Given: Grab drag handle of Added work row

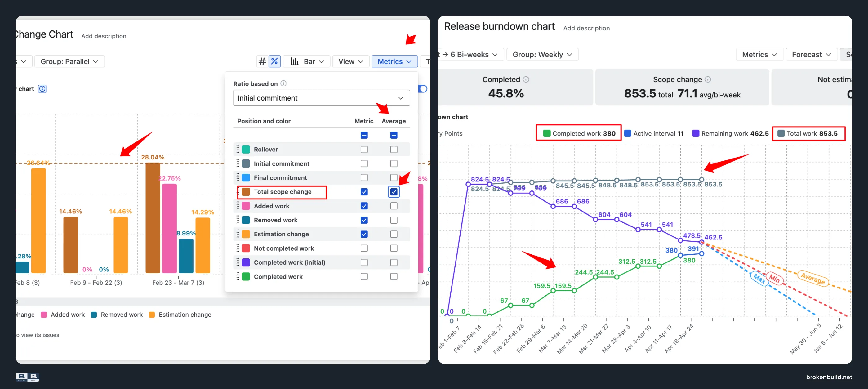Looking at the screenshot, I should click(238, 206).
